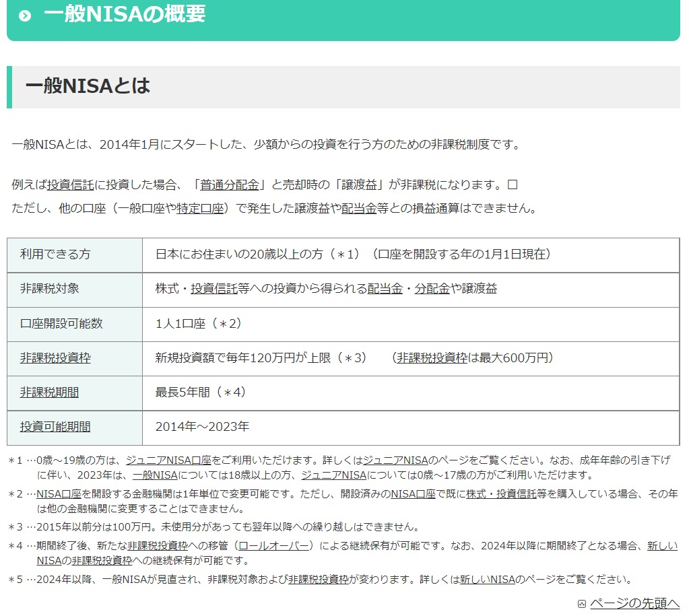The height and width of the screenshot is (616, 689).
Task: Open the ページの先頭へ link
Action: coord(634,603)
